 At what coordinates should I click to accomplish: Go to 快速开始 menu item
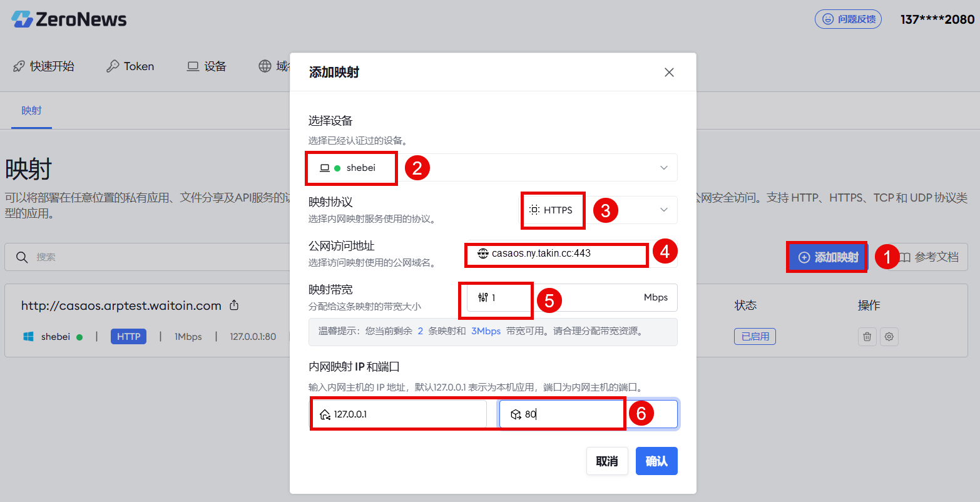pos(44,66)
